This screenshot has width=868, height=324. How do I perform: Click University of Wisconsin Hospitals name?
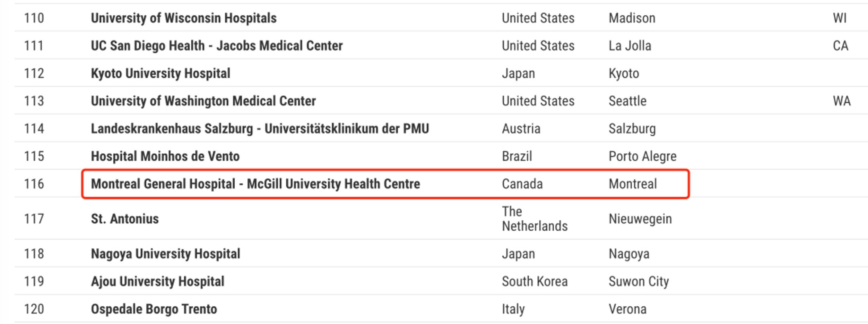(x=184, y=18)
